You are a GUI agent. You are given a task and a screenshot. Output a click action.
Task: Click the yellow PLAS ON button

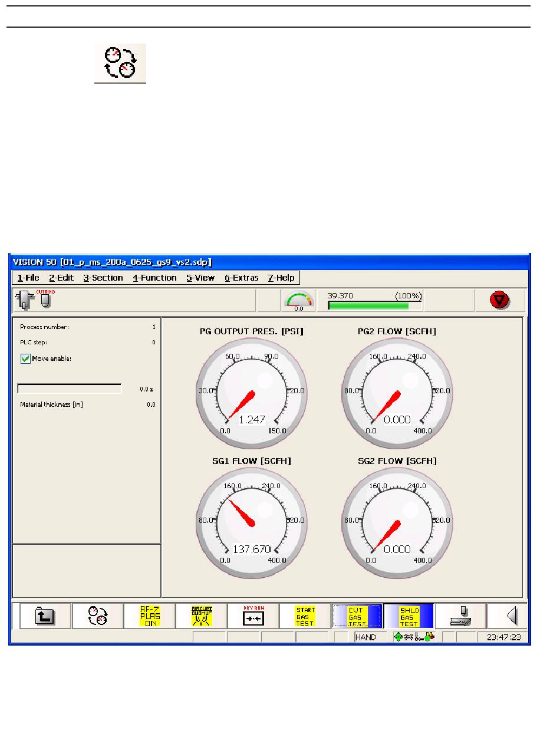[x=150, y=616]
